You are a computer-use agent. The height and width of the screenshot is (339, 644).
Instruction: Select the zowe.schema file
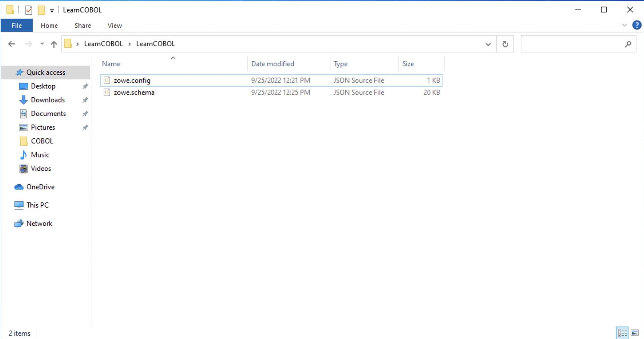pyautogui.click(x=134, y=92)
